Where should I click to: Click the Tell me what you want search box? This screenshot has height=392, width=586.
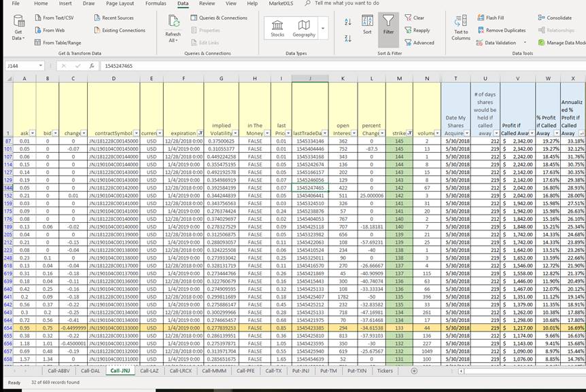click(347, 3)
